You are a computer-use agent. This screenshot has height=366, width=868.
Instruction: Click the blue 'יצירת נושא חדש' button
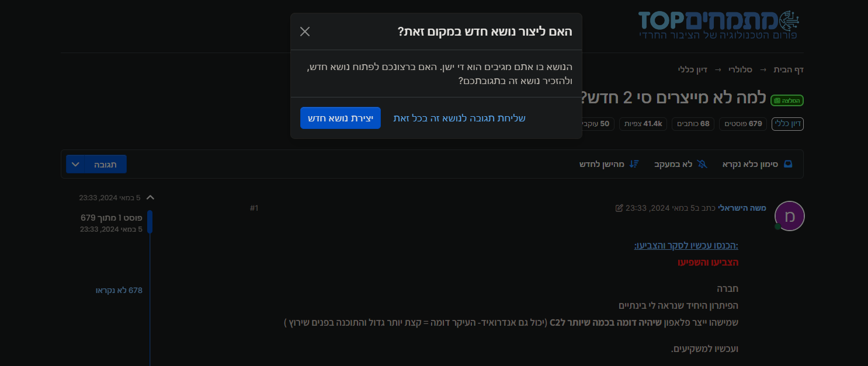click(x=341, y=118)
